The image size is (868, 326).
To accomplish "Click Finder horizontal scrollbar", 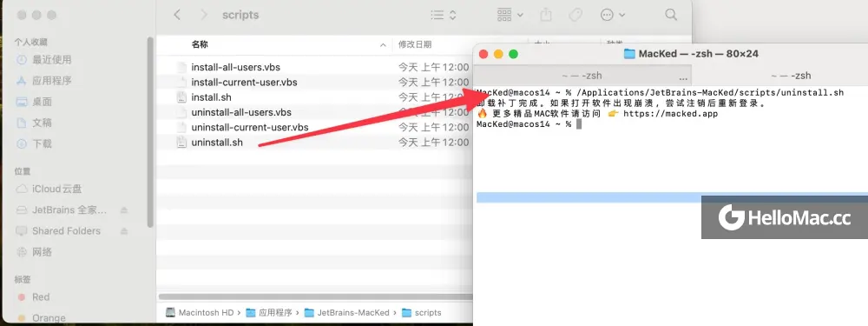I will pyautogui.click(x=316, y=297).
